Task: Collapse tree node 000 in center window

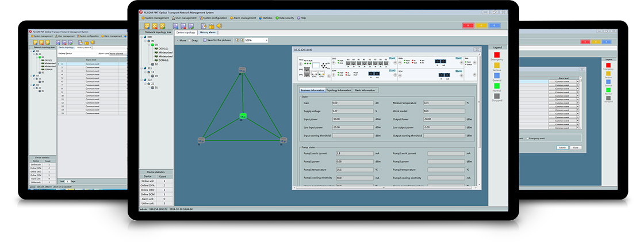Action: [141, 37]
